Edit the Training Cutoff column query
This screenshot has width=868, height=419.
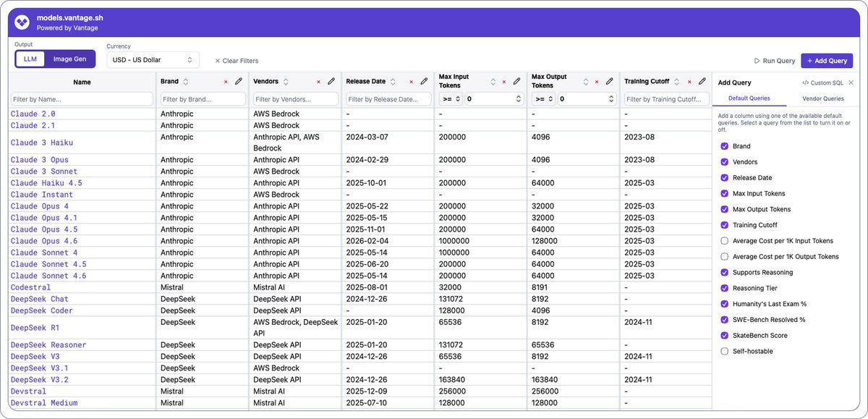[702, 82]
